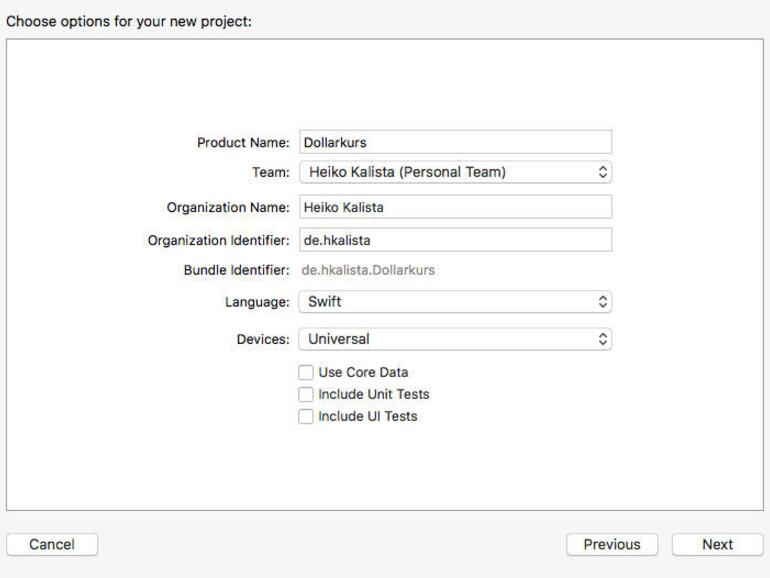Click the Next button

[717, 544]
